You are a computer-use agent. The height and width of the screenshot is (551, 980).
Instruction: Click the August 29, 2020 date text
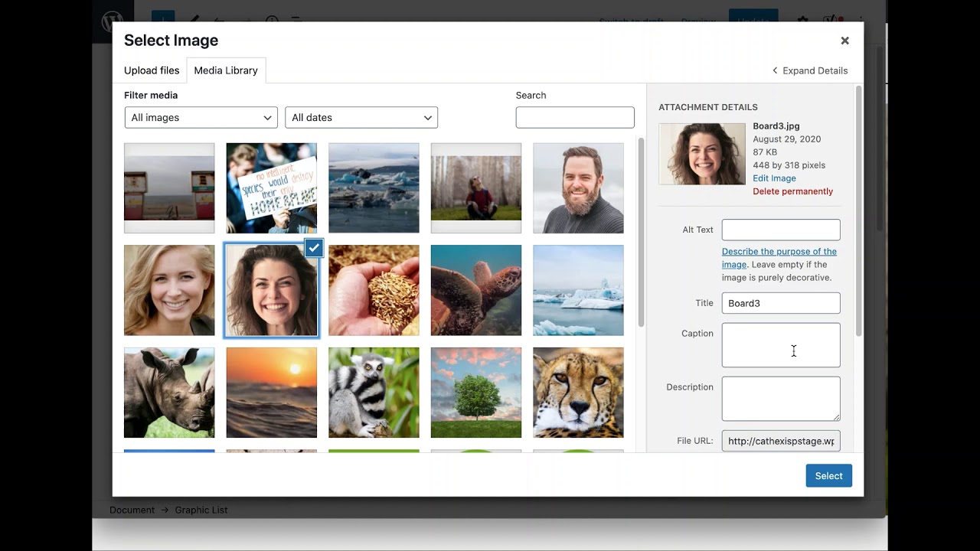coord(786,139)
